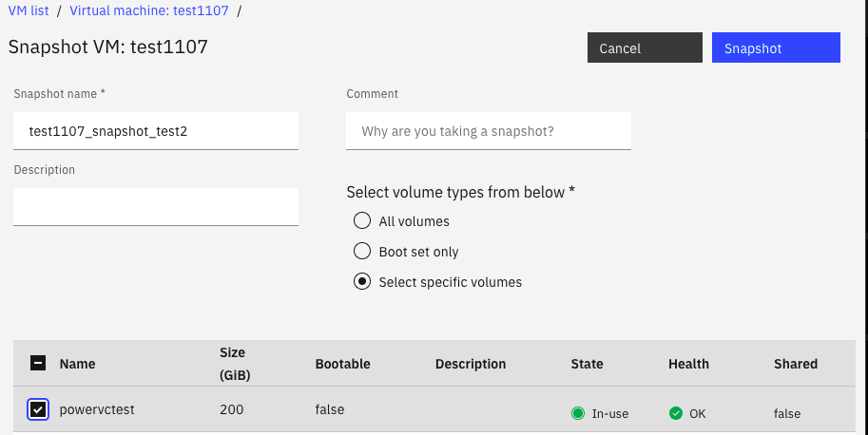Click the green In-use state icon
Screen dimensions: 868x435
[x=577, y=413]
